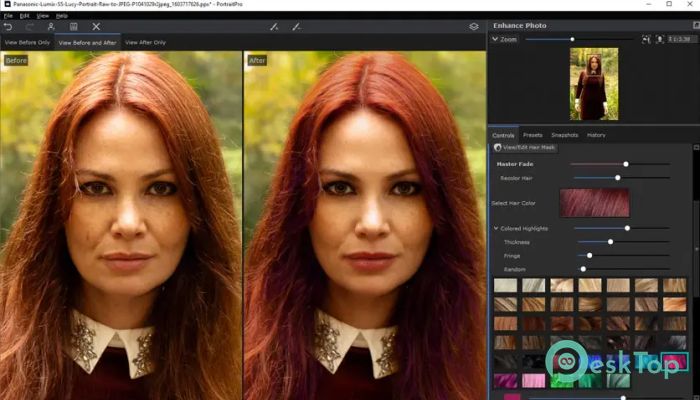
Task: Choose the neon green hair swatch
Action: (x=562, y=381)
